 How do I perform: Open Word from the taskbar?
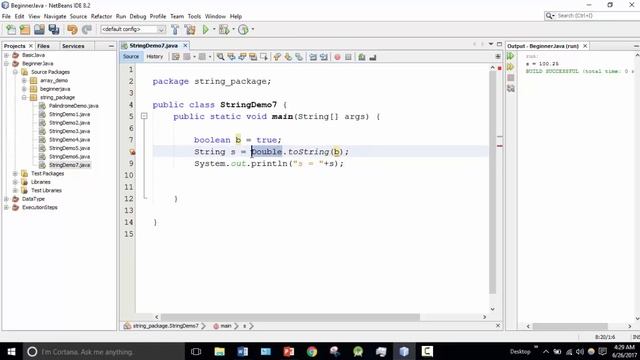coord(242,351)
